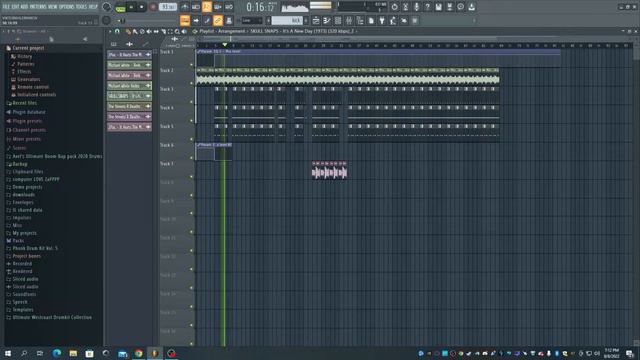Open Google Chrome from the taskbar
Viewport: 640px width, 360px height.
pyautogui.click(x=138, y=353)
